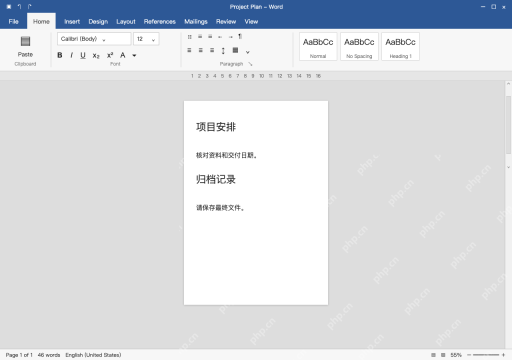Open the font color dropdown arrow
Image resolution: width=512 pixels, height=360 pixels.
[x=134, y=56]
